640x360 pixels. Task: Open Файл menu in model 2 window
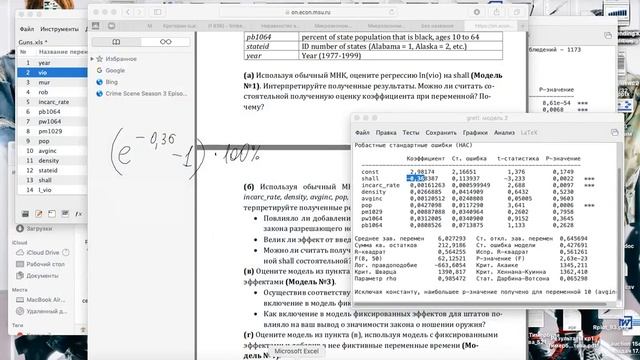(362, 133)
